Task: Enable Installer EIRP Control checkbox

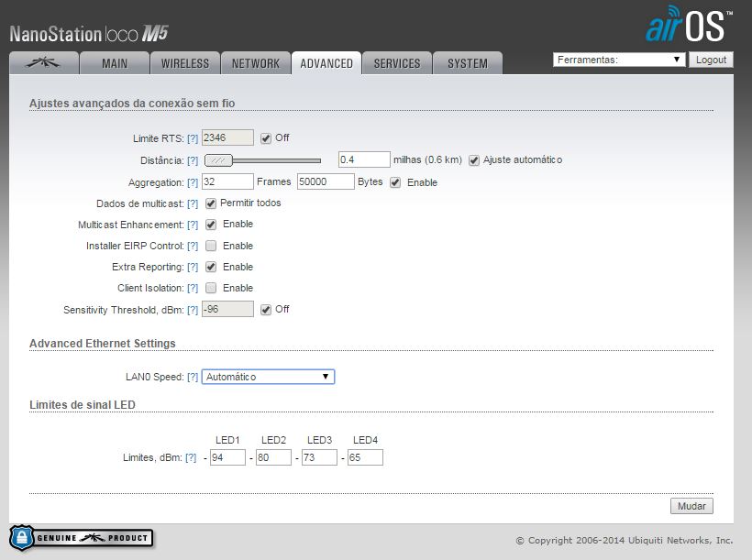Action: pyautogui.click(x=211, y=246)
